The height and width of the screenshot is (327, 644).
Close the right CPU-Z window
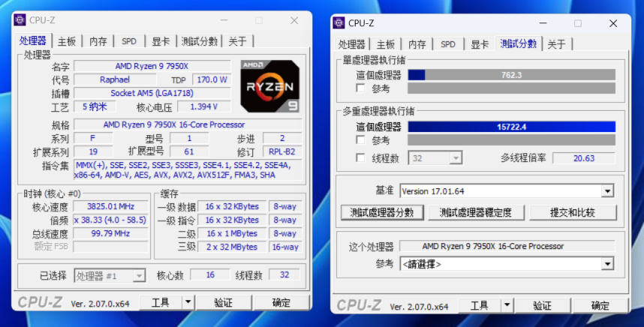pyautogui.click(x=613, y=23)
